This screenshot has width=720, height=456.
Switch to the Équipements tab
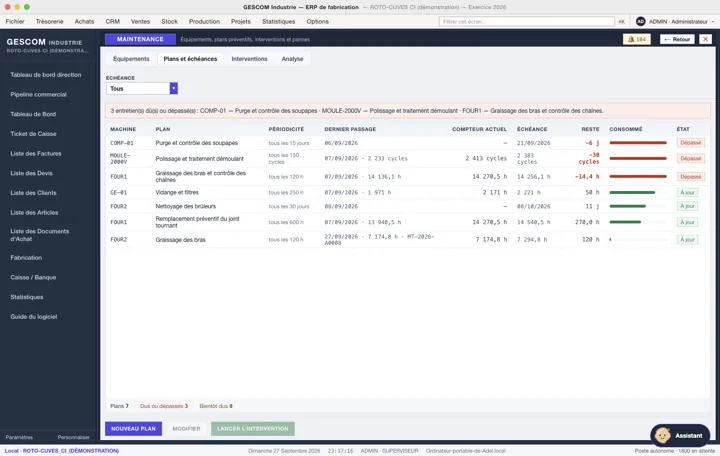(131, 59)
